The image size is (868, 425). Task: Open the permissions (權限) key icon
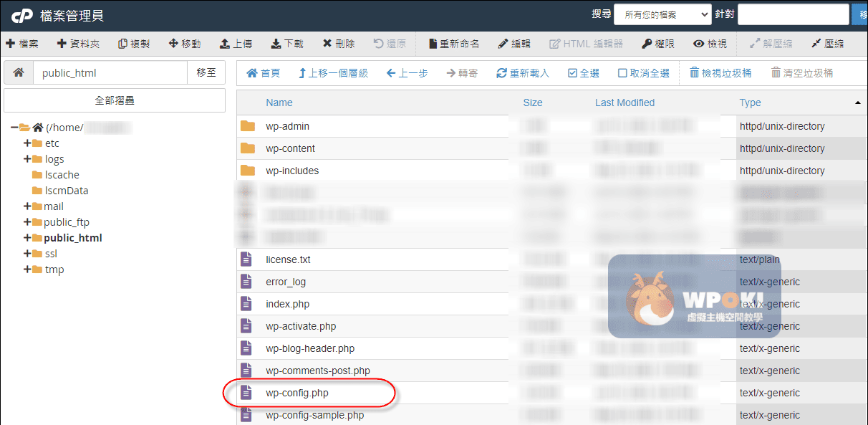pyautogui.click(x=647, y=44)
